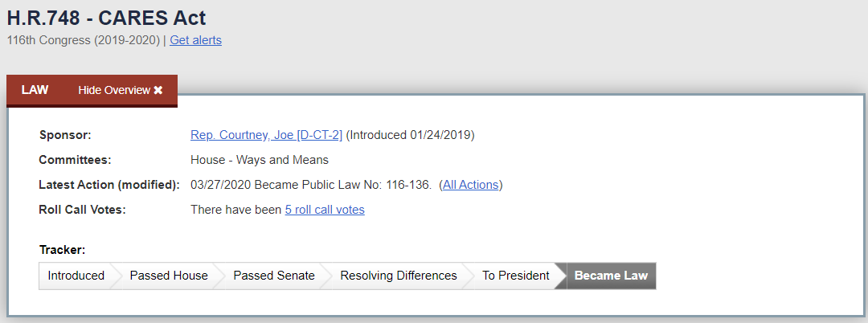868x323 pixels.
Task: Click the Sponsor field label
Action: pyautogui.click(x=65, y=135)
